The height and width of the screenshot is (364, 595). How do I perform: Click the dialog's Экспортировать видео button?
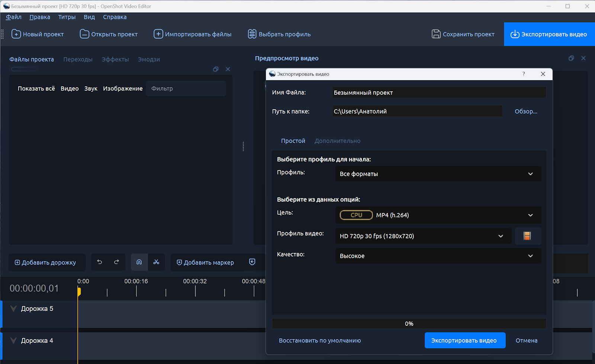tap(465, 340)
